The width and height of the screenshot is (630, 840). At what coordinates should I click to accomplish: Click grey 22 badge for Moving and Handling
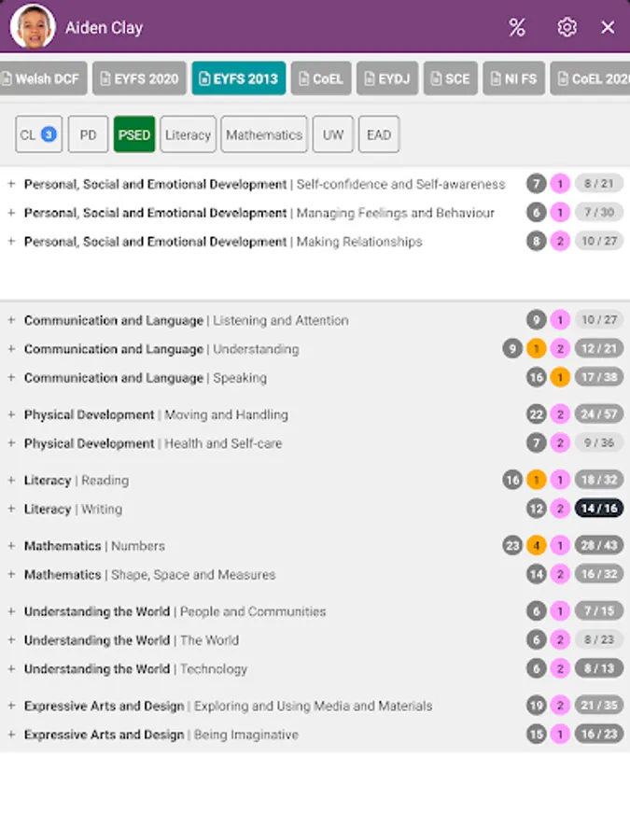click(x=536, y=414)
